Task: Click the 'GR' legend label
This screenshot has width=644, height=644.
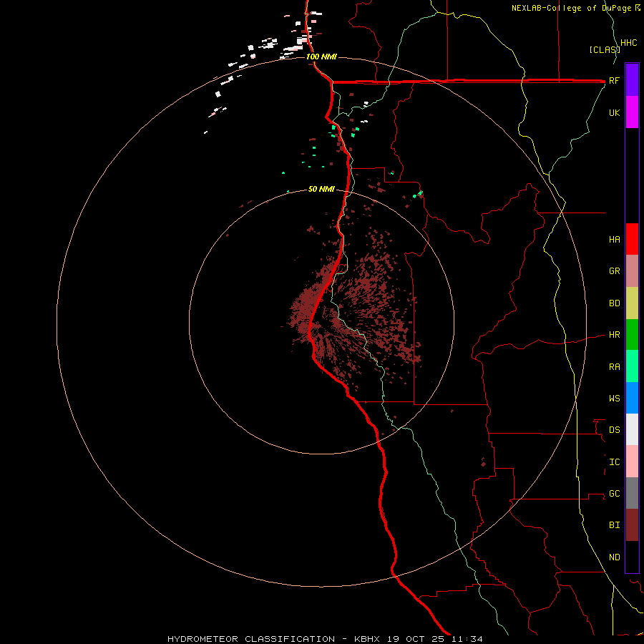Action: pyautogui.click(x=614, y=271)
